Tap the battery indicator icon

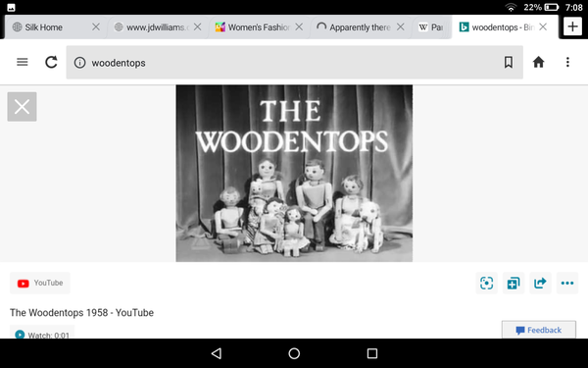551,7
